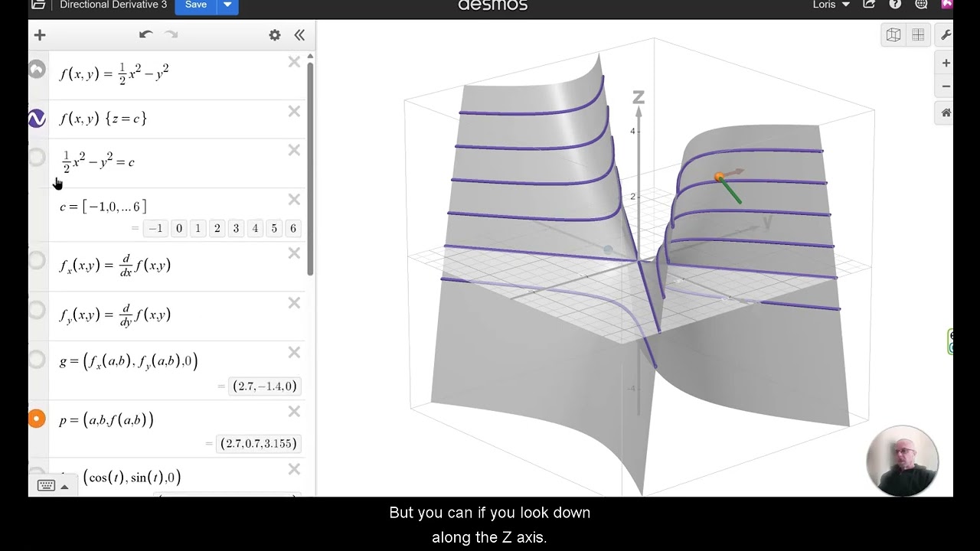
Task: Click the presenter webcam thumbnail
Action: [x=903, y=461]
